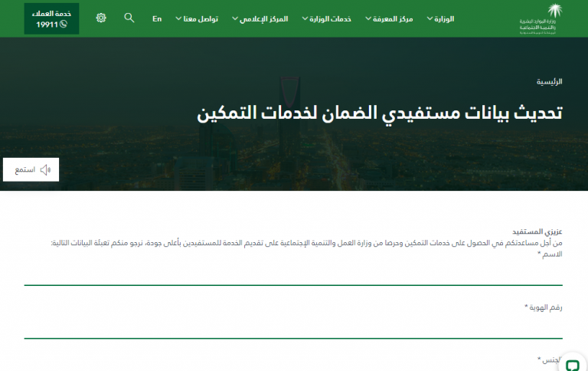The width and height of the screenshot is (588, 371).
Task: Expand the مركز المعرفة menu chevron
Action: pos(368,18)
